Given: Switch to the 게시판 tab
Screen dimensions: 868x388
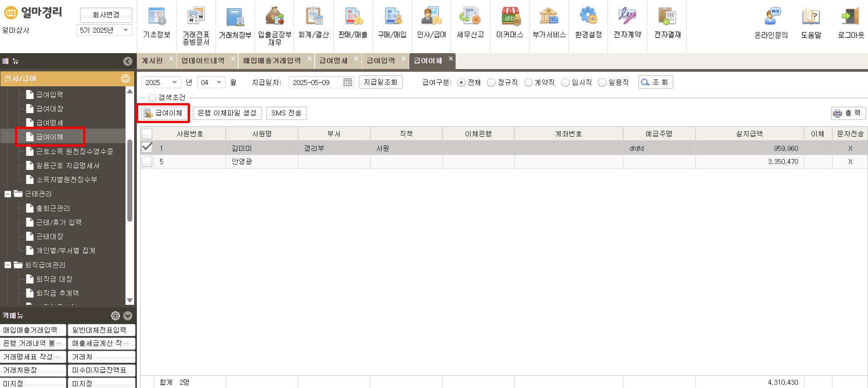Looking at the screenshot, I should tap(152, 61).
